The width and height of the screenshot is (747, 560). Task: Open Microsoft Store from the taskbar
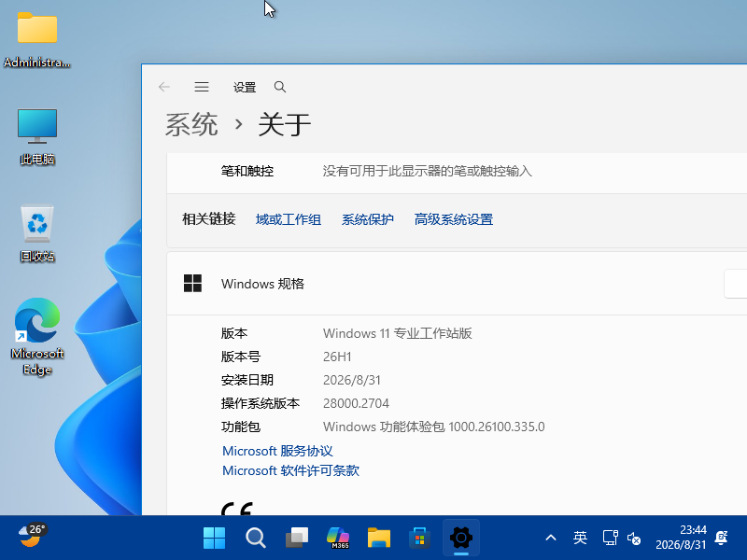click(x=419, y=539)
